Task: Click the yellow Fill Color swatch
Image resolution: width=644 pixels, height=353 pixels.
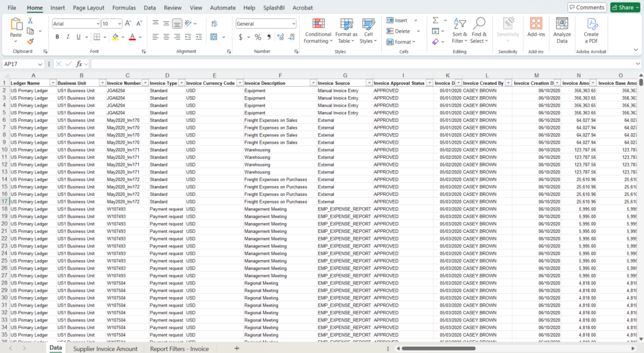Action: tap(115, 37)
